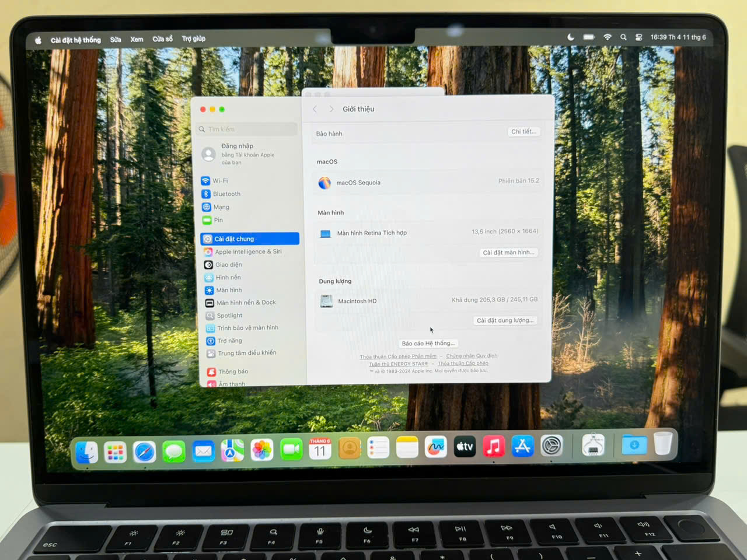Click Cài đặt dung lượng button
The width and height of the screenshot is (747, 560).
point(505,320)
